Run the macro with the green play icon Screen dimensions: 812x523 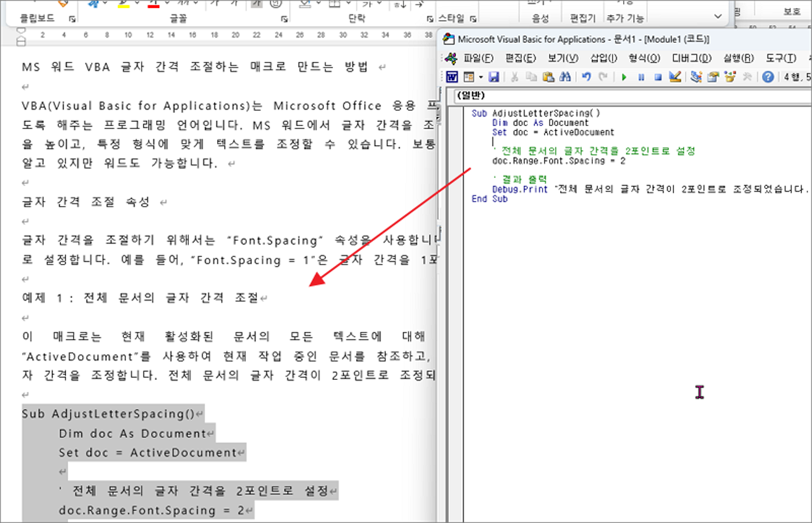click(624, 77)
